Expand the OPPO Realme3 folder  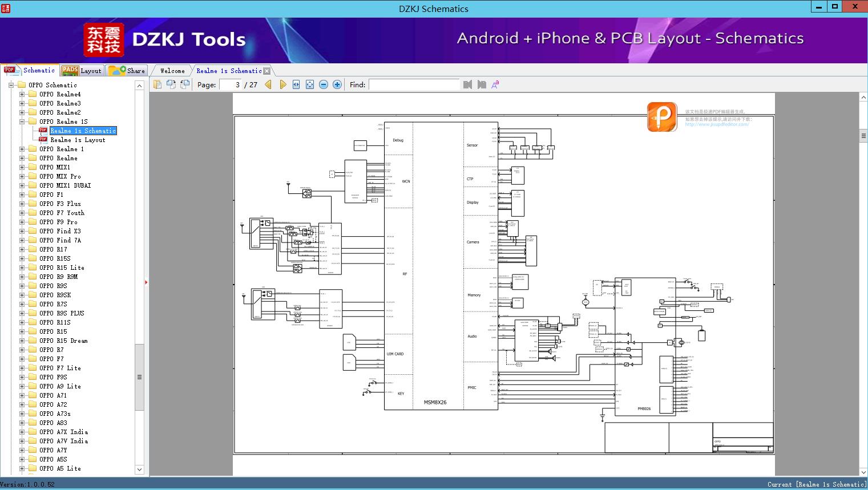[22, 103]
